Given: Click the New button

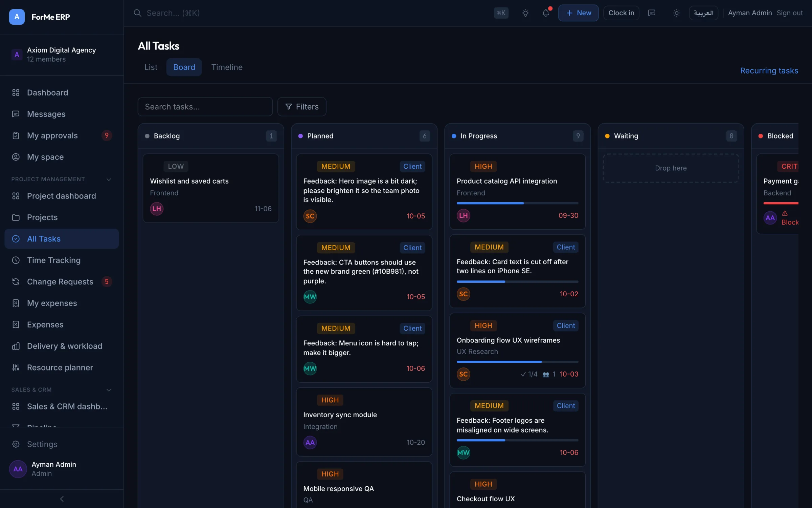Looking at the screenshot, I should coord(578,13).
